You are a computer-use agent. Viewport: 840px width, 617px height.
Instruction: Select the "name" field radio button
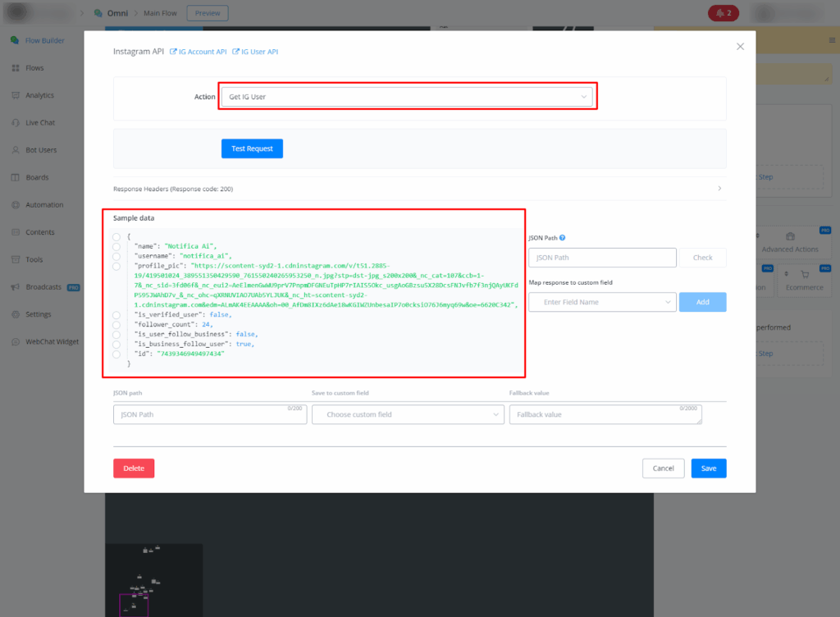[116, 246]
